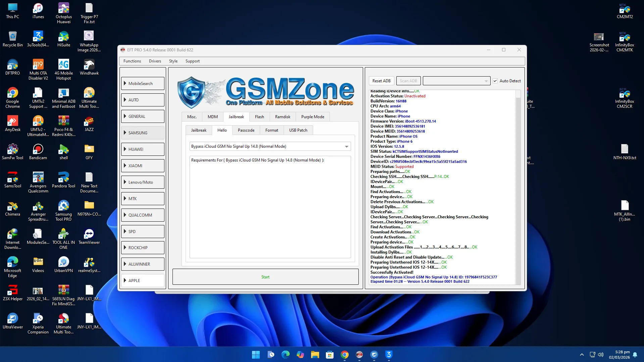This screenshot has width=644, height=362.
Task: Toggle the Auto Detect checkbox
Action: click(495, 81)
